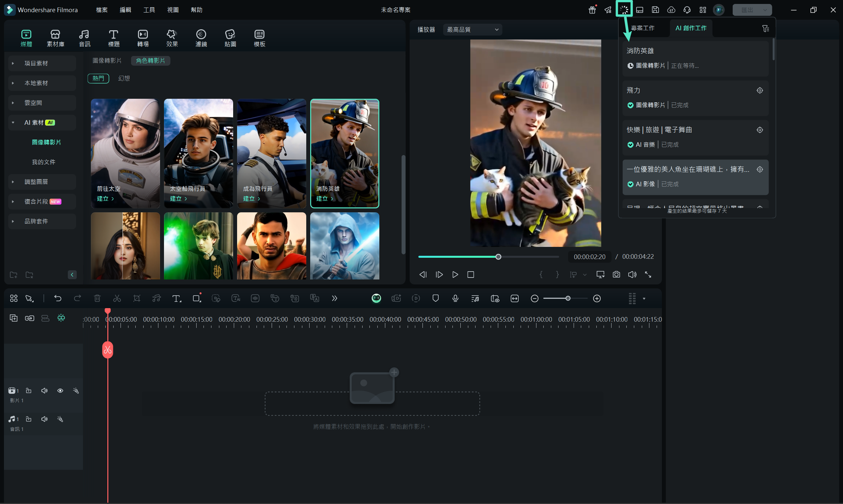843x504 pixels.
Task: Click the undo arrow in timeline toolbar
Action: (58, 298)
